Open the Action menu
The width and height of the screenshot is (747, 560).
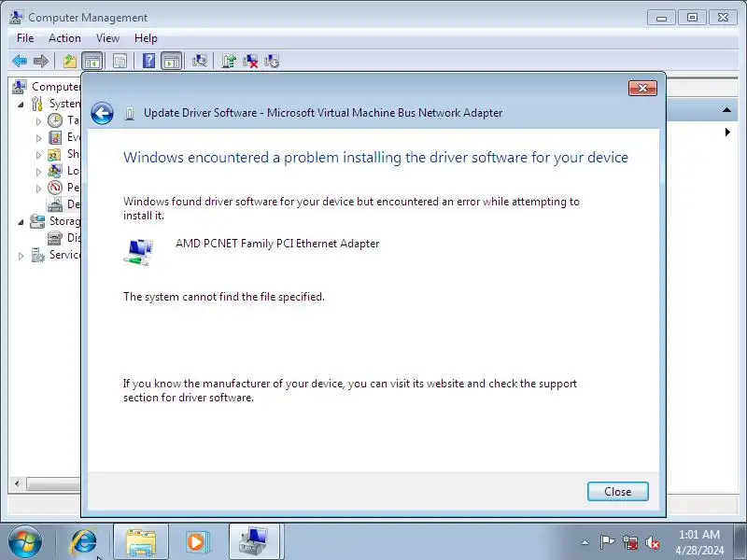click(x=64, y=38)
